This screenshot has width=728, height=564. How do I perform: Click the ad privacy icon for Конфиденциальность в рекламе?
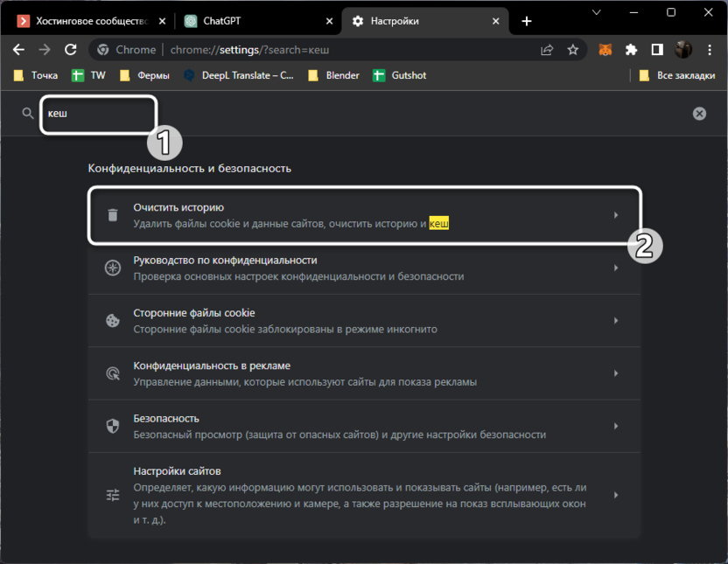[113, 373]
